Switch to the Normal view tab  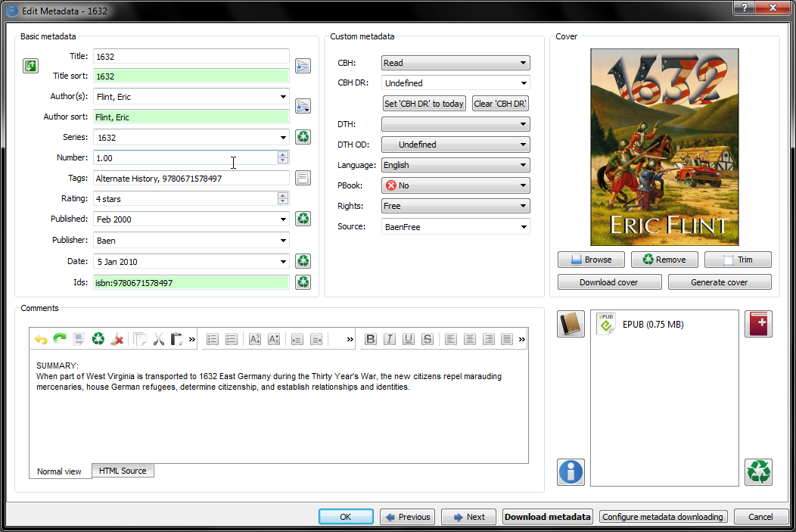point(59,471)
